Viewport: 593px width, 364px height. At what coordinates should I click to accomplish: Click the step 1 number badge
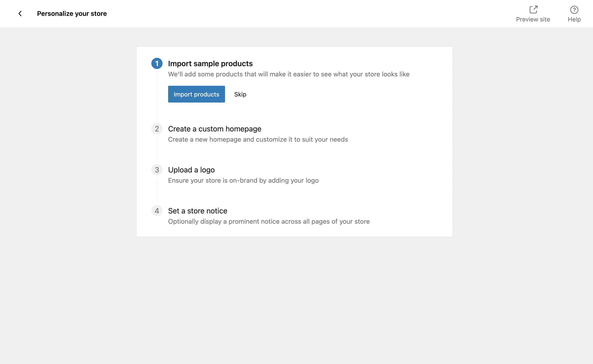coord(157,64)
